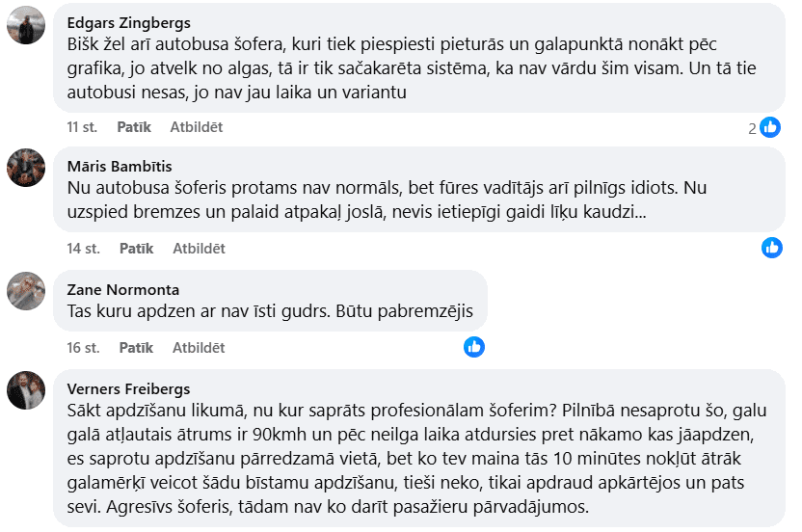
Task: Click the 11 st. comment timestamp
Action: [83, 127]
